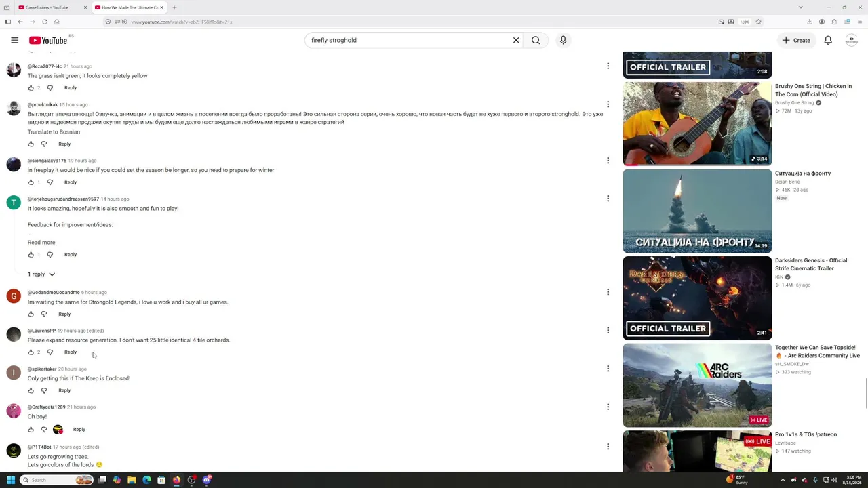Open the YouTube account avatar menu
The width and height of the screenshot is (868, 488).
point(852,40)
